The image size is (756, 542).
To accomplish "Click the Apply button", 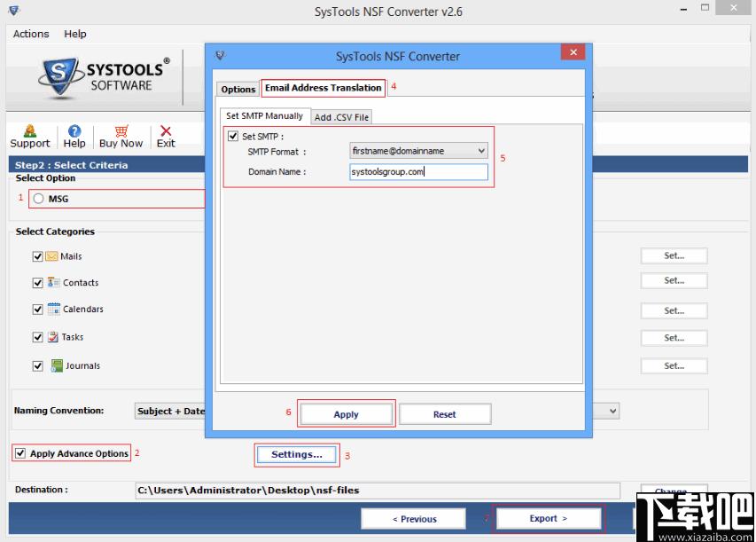I will (x=347, y=414).
